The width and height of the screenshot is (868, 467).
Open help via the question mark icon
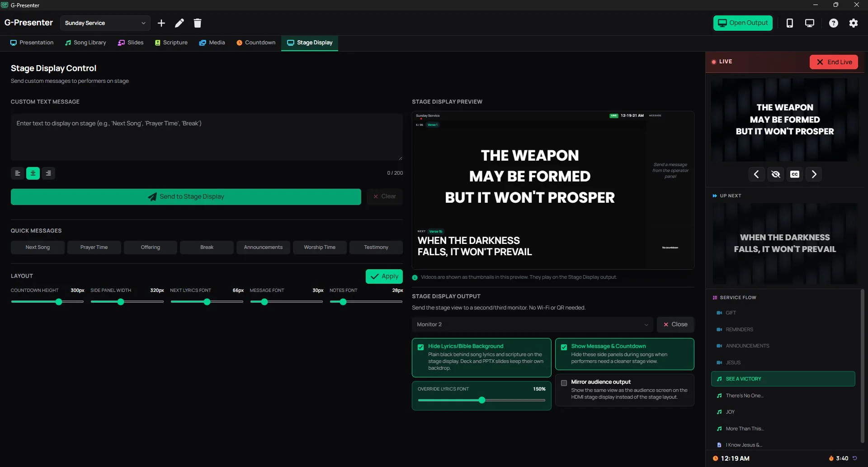pos(834,23)
